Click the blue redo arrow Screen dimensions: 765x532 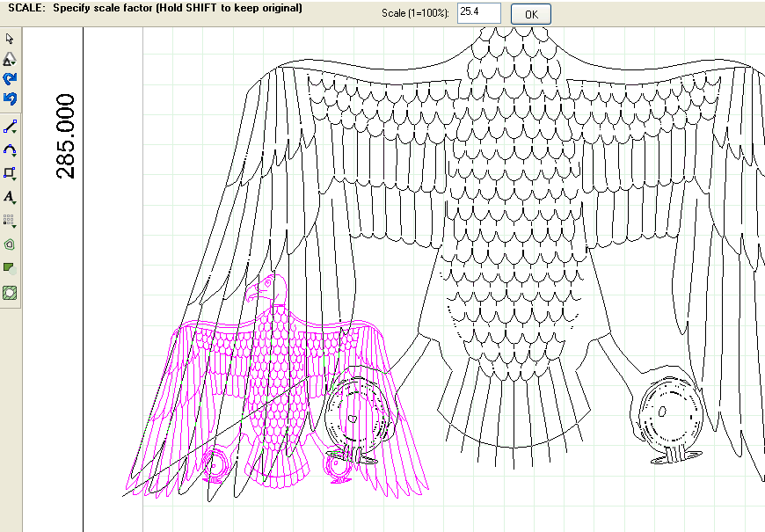(x=10, y=78)
